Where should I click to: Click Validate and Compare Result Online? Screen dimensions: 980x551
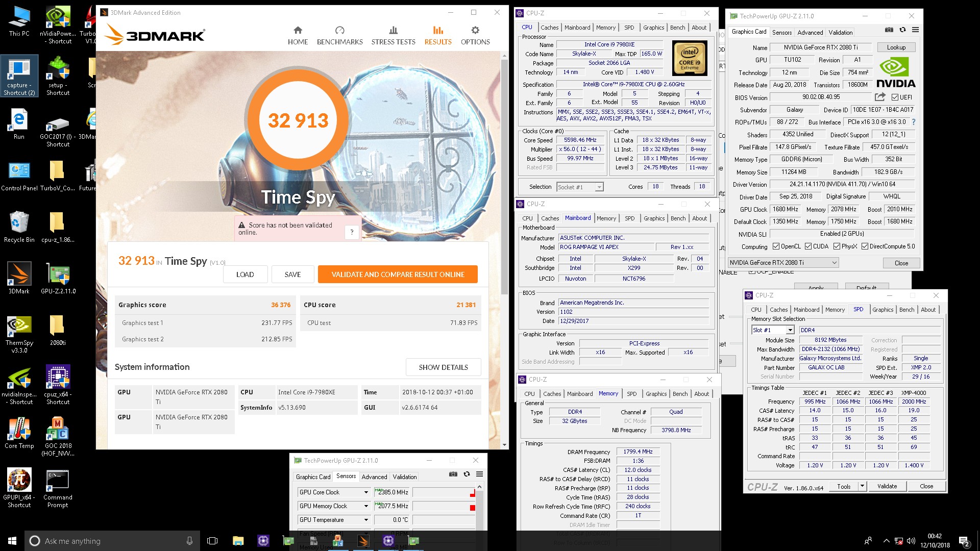398,274
